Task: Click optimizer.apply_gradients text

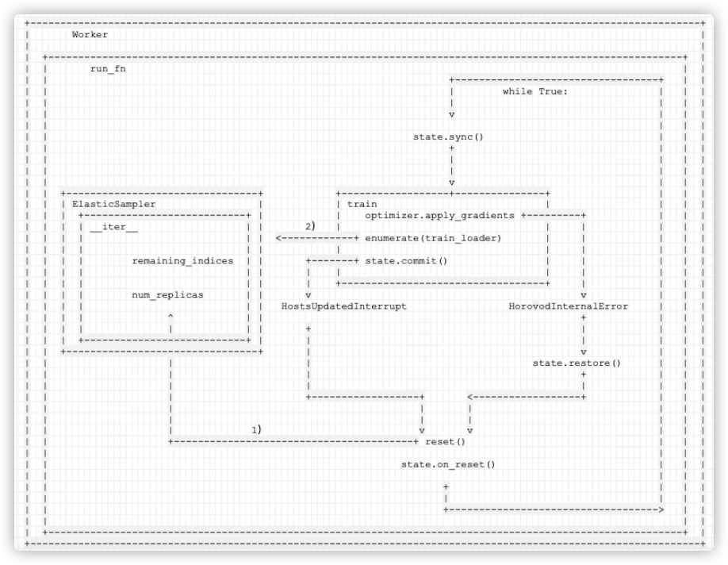Action: pyautogui.click(x=439, y=216)
